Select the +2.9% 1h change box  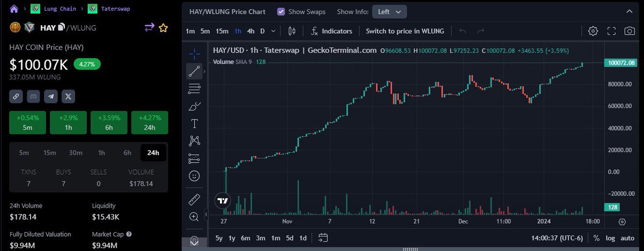tap(68, 122)
